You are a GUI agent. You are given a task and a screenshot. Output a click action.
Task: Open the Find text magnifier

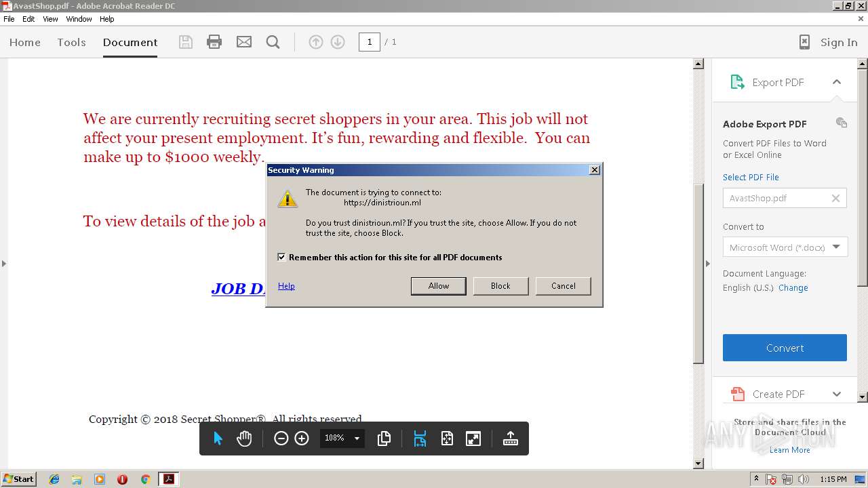[273, 42]
